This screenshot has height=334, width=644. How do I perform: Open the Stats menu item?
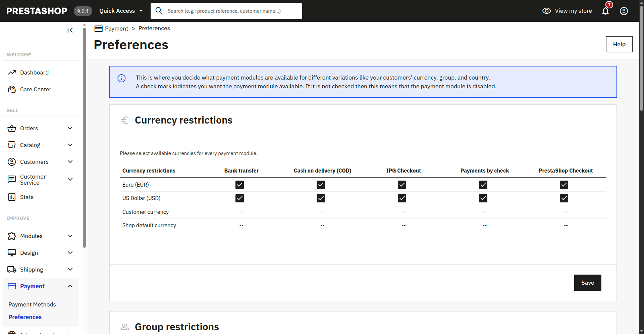pos(27,197)
